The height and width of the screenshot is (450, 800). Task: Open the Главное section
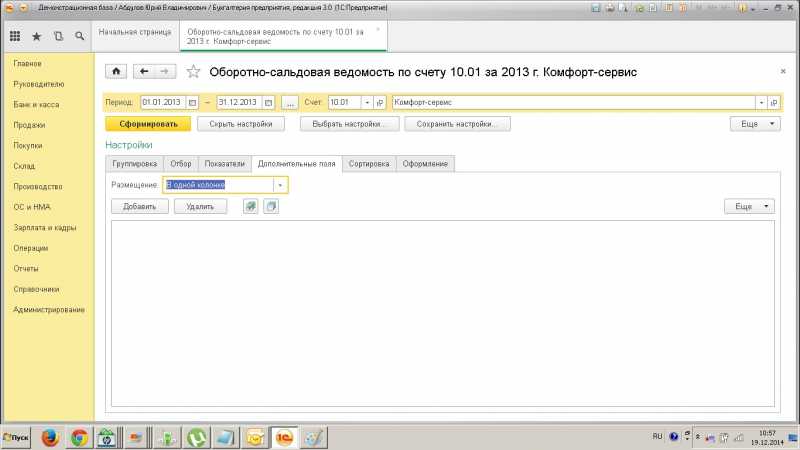click(x=27, y=64)
